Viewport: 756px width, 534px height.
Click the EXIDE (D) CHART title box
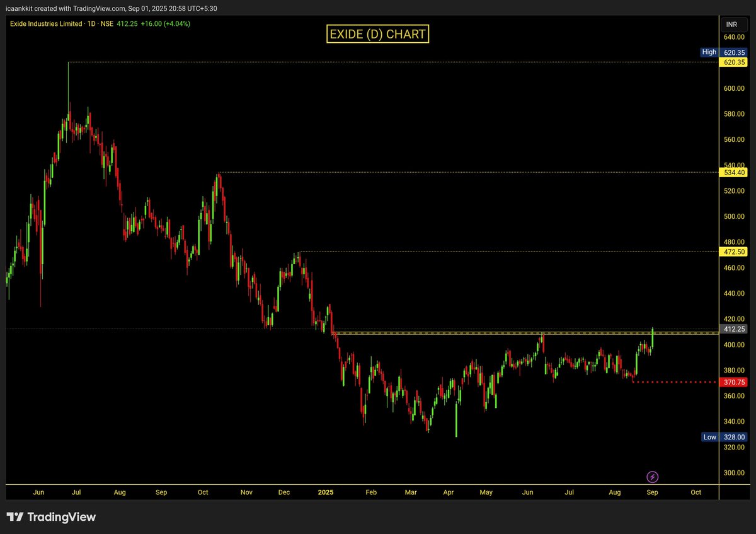coord(378,33)
